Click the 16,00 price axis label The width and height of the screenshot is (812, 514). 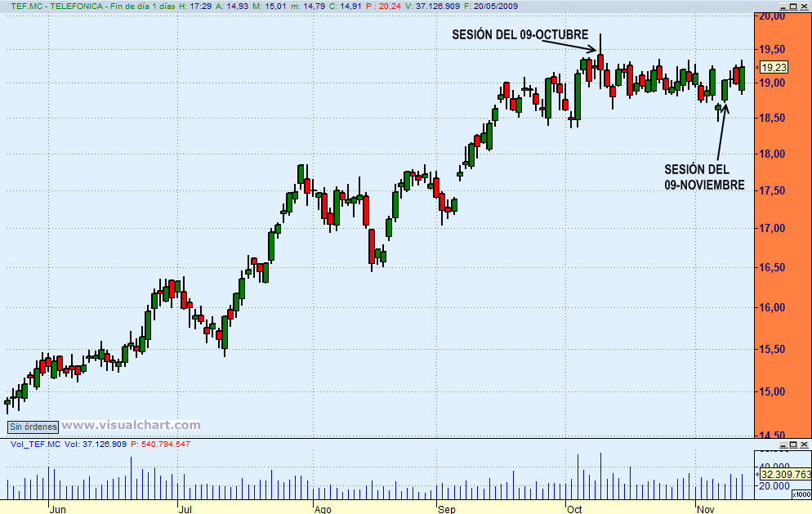click(x=772, y=307)
